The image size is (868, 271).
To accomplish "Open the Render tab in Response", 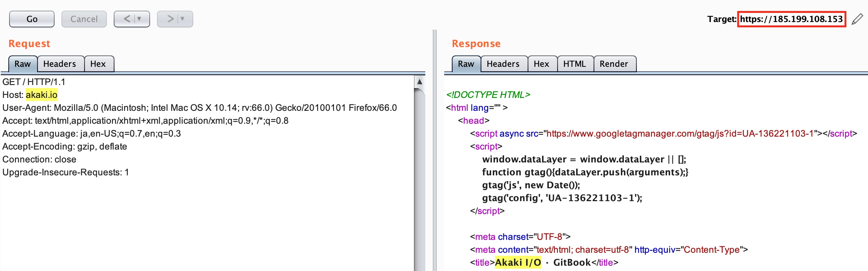I will coord(614,64).
